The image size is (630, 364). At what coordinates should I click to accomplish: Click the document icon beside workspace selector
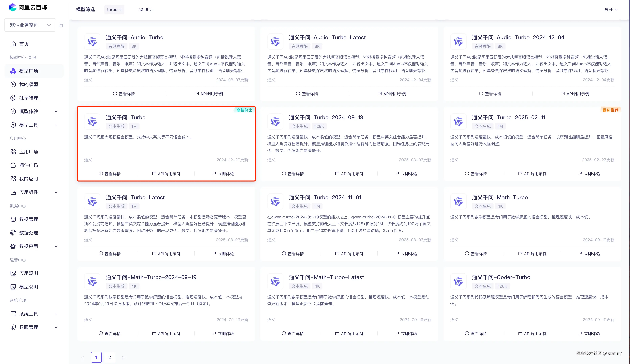61,25
